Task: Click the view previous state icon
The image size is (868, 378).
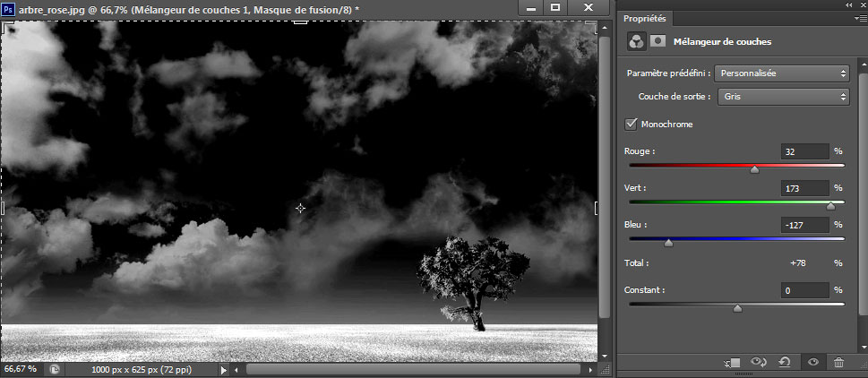Action: tap(760, 362)
